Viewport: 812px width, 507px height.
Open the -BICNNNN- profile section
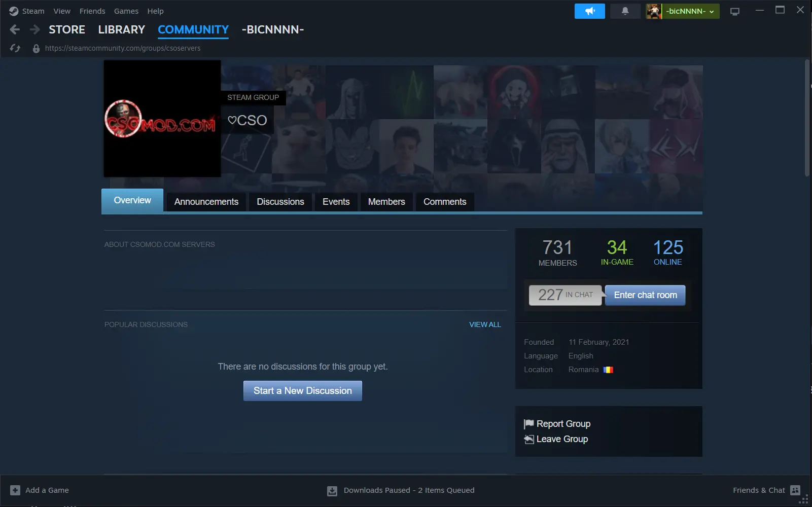coord(273,29)
